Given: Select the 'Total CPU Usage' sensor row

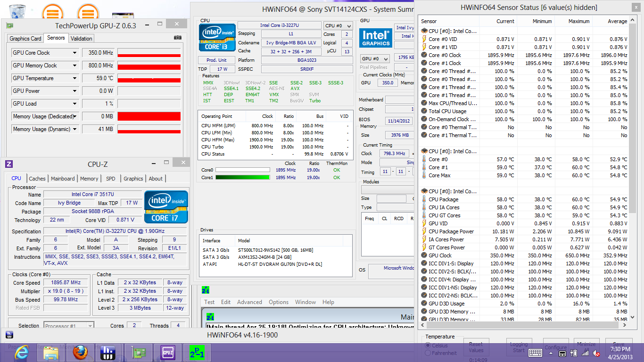Looking at the screenshot, I should click(524, 111).
